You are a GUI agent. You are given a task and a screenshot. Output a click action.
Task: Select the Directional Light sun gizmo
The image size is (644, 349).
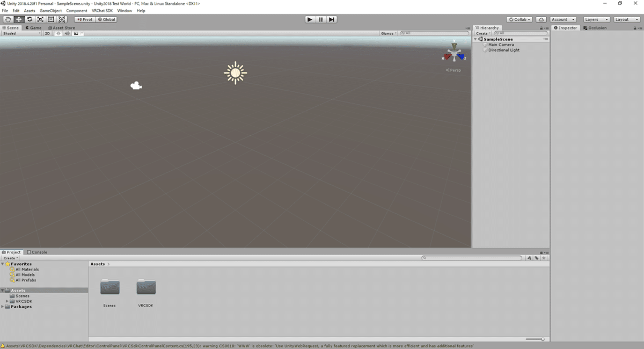(x=235, y=73)
